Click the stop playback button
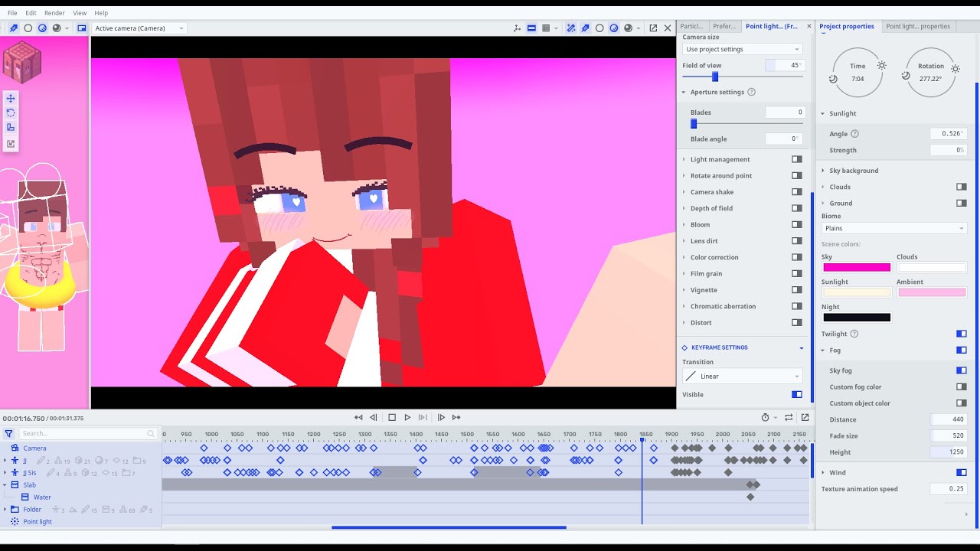This screenshot has width=980, height=551. coord(392,417)
